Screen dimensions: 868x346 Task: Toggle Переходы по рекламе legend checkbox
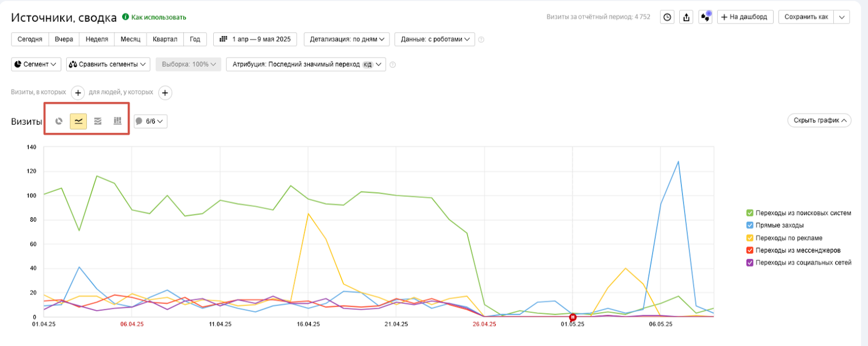(750, 238)
